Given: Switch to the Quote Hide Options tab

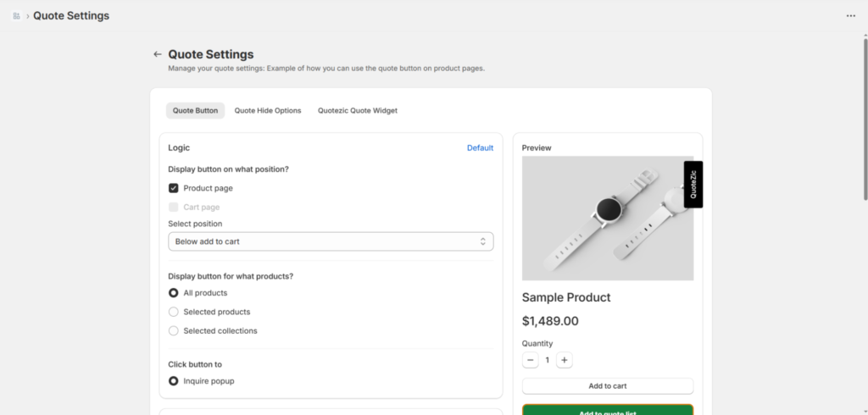Looking at the screenshot, I should [268, 110].
